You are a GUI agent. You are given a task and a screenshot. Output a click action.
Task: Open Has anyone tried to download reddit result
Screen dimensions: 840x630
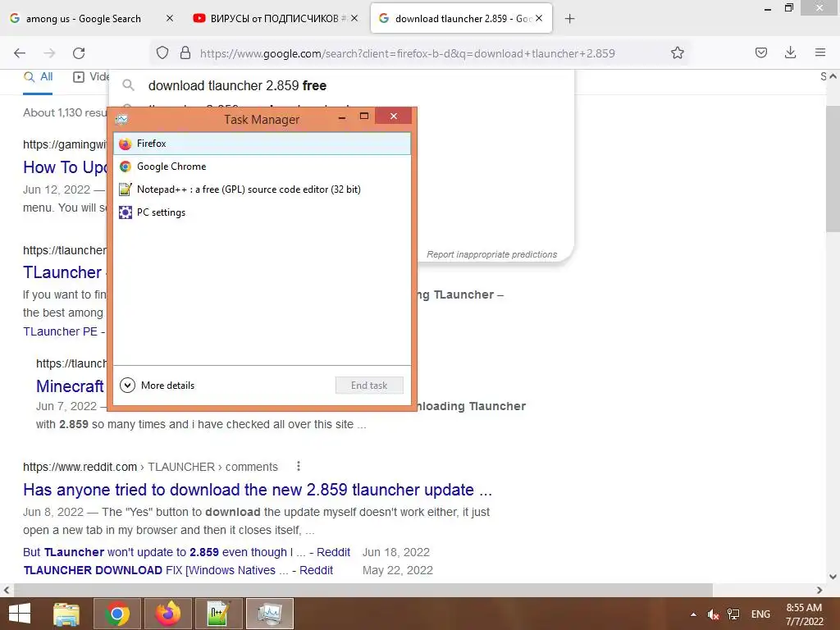click(257, 490)
